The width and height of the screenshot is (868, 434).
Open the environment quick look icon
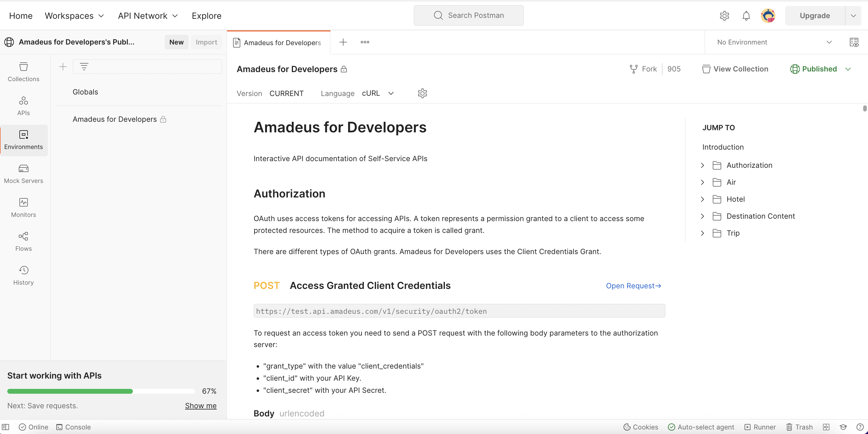pos(854,42)
